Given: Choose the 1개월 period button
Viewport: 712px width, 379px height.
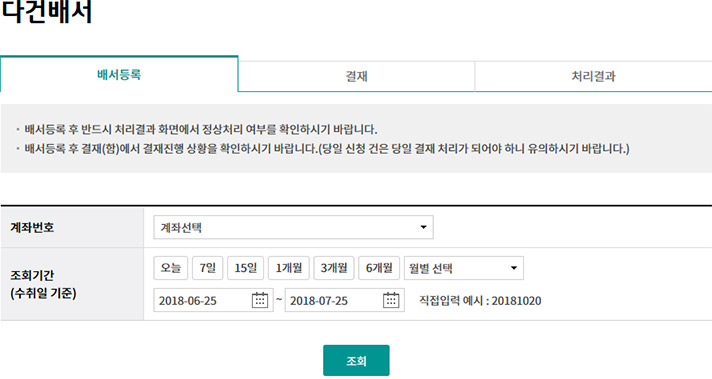Looking at the screenshot, I should (x=289, y=268).
